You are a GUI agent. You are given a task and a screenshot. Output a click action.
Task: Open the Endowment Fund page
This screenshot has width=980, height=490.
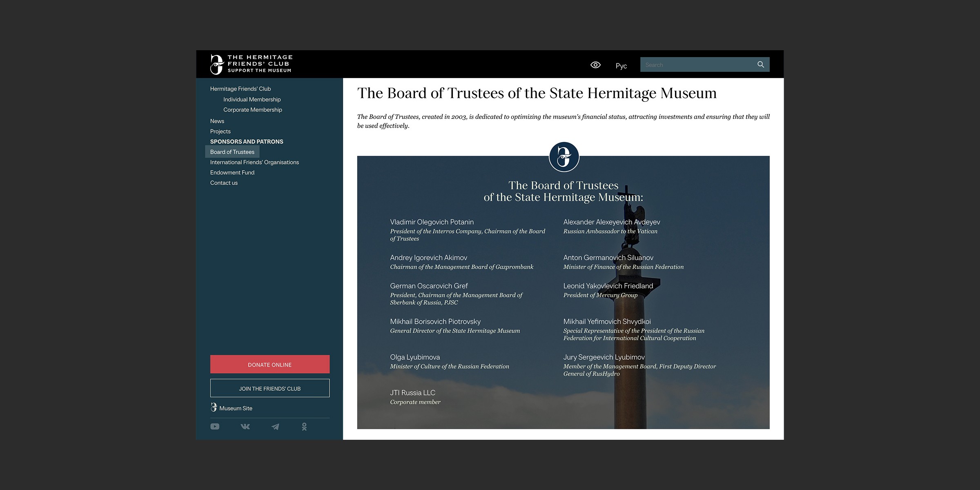232,173
